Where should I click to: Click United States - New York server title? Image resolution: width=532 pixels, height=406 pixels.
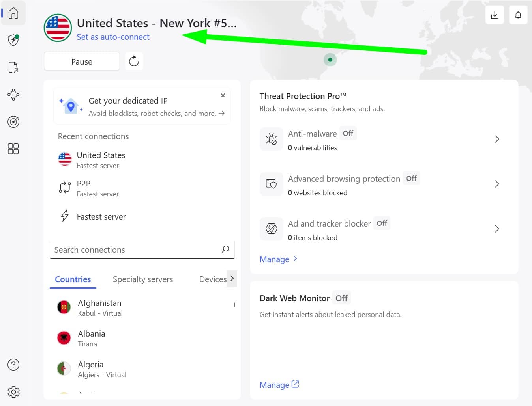[x=157, y=23]
